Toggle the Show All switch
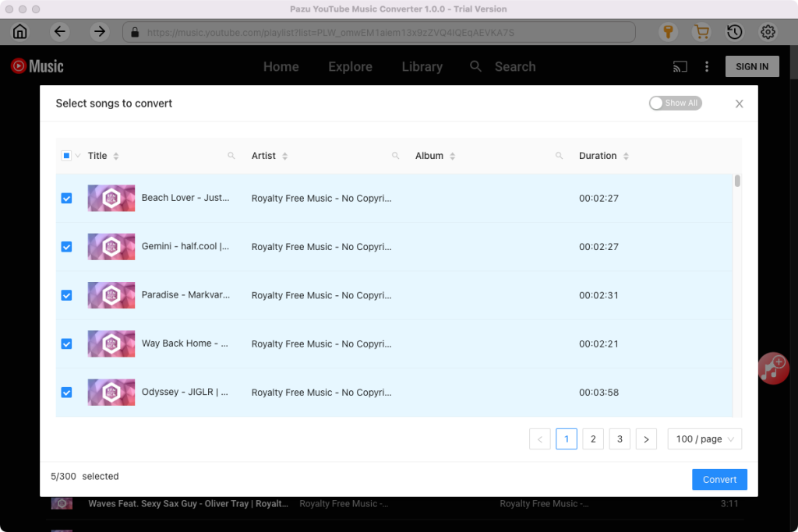The height and width of the screenshot is (532, 798). click(x=675, y=103)
